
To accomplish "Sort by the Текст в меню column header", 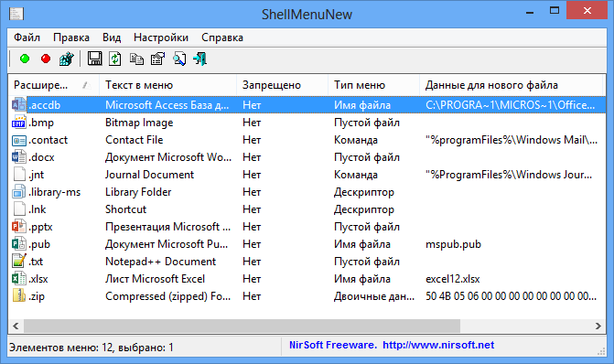I will 168,85.
